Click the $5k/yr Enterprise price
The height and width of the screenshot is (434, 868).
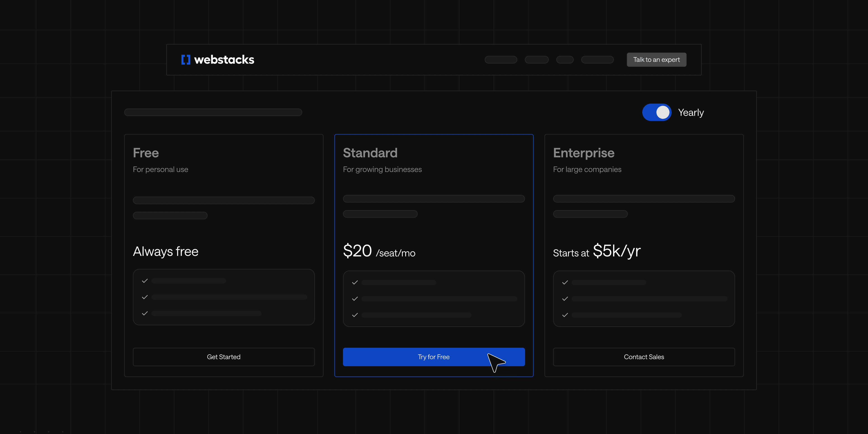617,251
